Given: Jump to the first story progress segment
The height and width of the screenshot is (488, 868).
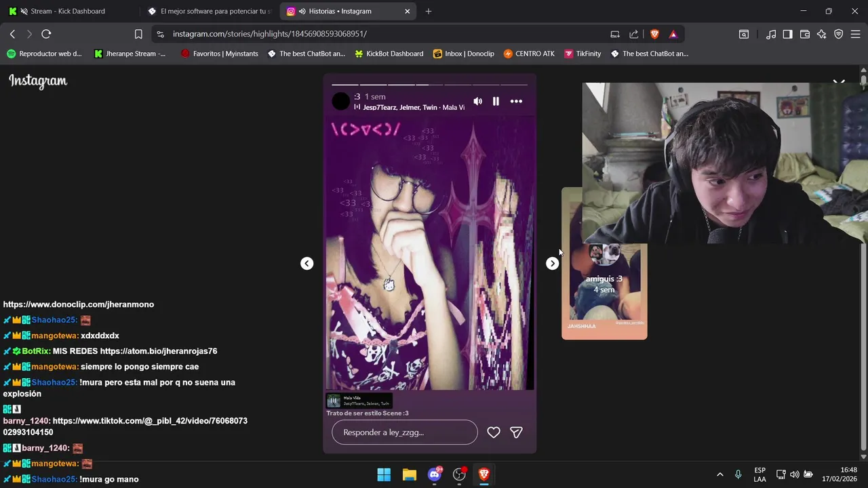Looking at the screenshot, I should [x=345, y=85].
